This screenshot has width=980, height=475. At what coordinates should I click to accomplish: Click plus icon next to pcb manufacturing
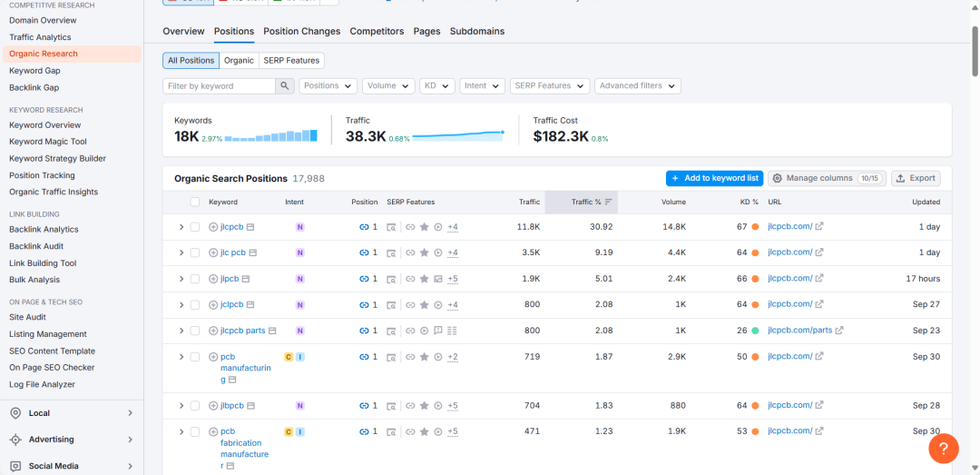pyautogui.click(x=213, y=357)
